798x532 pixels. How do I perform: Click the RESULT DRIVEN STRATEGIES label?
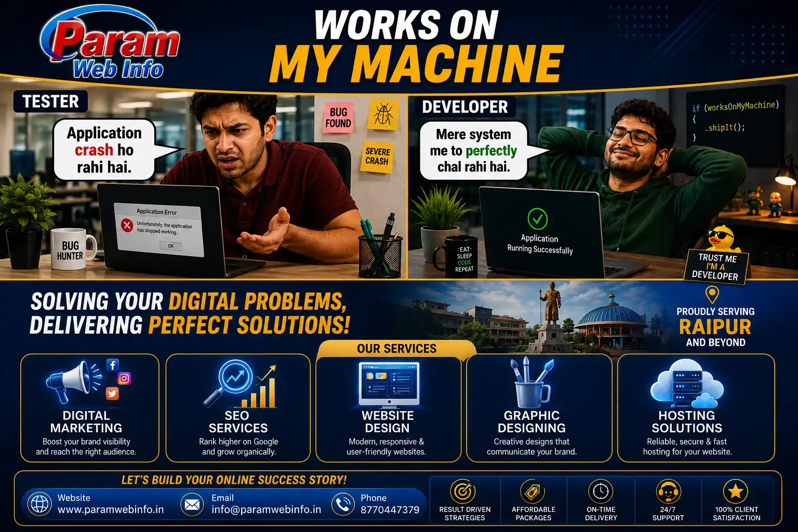click(464, 514)
